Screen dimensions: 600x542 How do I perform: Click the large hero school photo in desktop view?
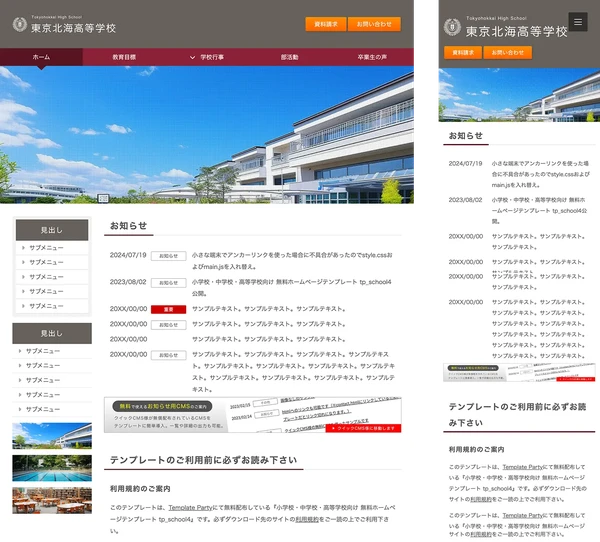point(207,135)
